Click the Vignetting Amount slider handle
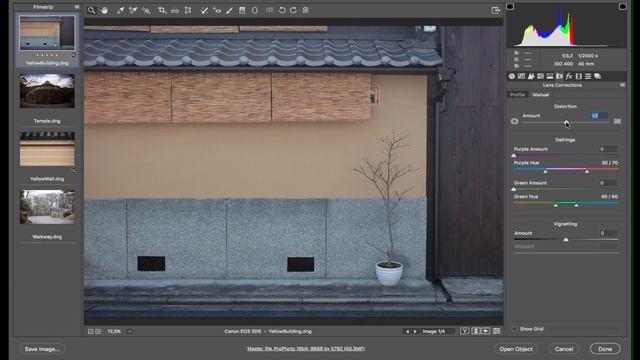The width and height of the screenshot is (640, 360). point(566,240)
